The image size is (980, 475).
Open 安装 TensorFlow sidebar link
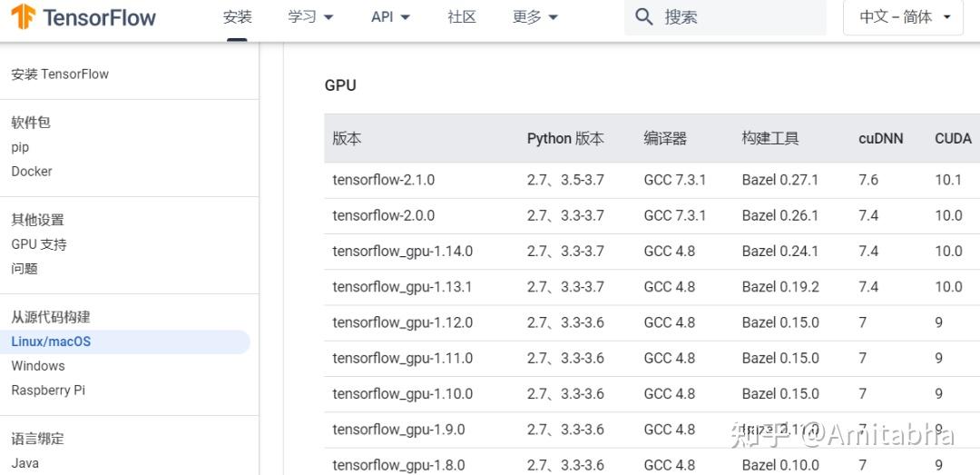pos(60,74)
